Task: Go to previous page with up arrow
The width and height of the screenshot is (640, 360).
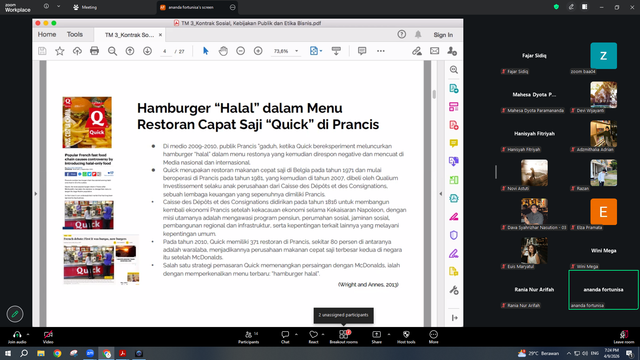Action: [x=130, y=51]
